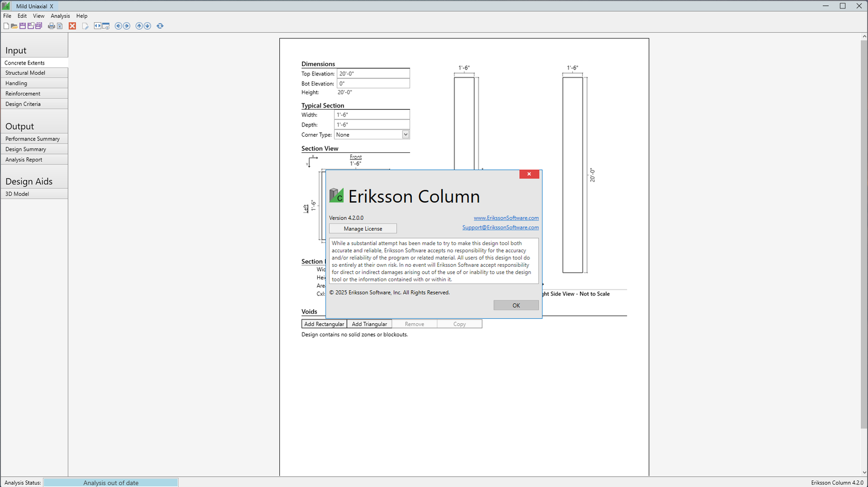Close the About dialog with red X
This screenshot has width=868, height=487.
(529, 174)
